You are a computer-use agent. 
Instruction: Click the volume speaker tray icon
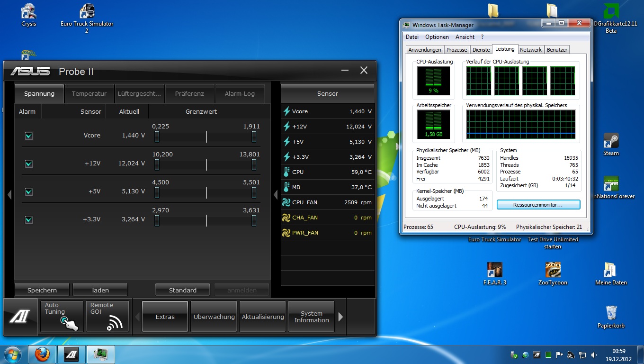coord(594,355)
